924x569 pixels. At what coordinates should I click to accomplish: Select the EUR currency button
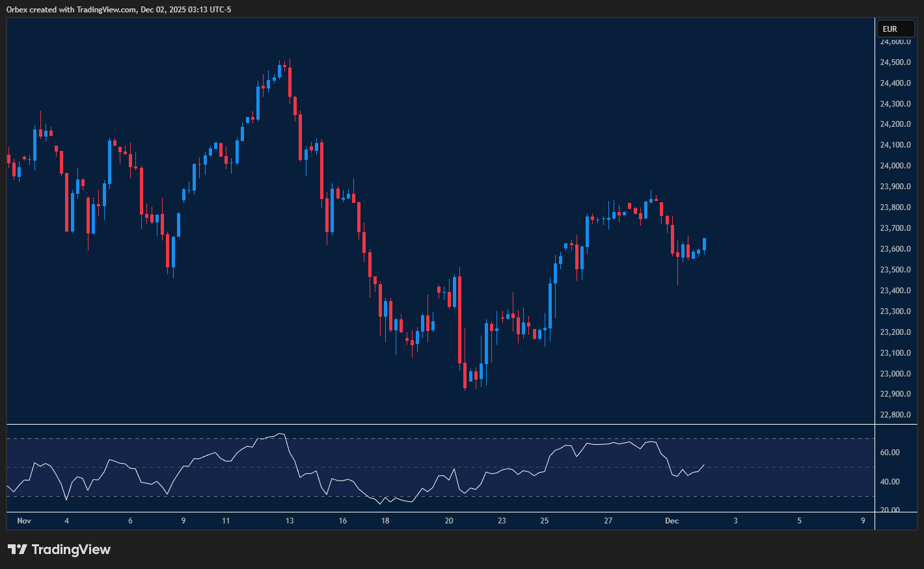[x=896, y=29]
